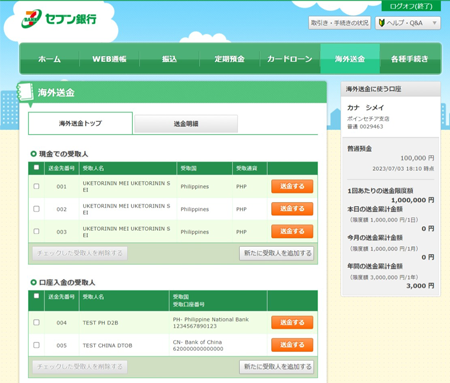This screenshot has width=450, height=383.
Task: Toggle select-all checkbox in 現金での受取人 header
Action: click(36, 167)
